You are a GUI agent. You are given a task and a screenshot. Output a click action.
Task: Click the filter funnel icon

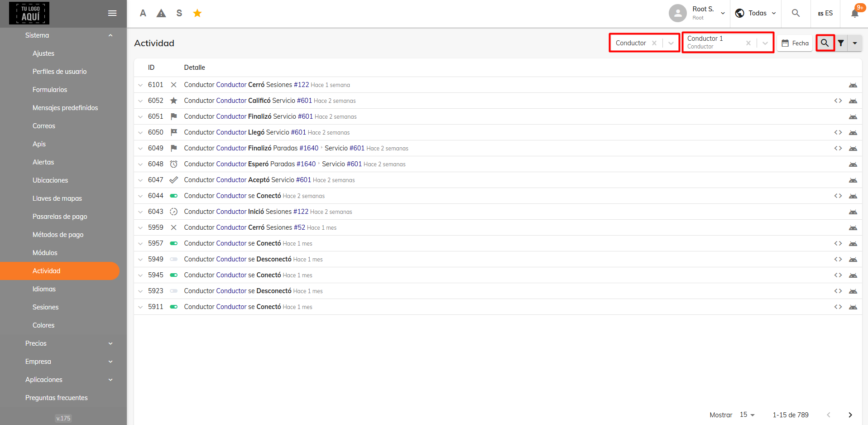click(x=841, y=43)
